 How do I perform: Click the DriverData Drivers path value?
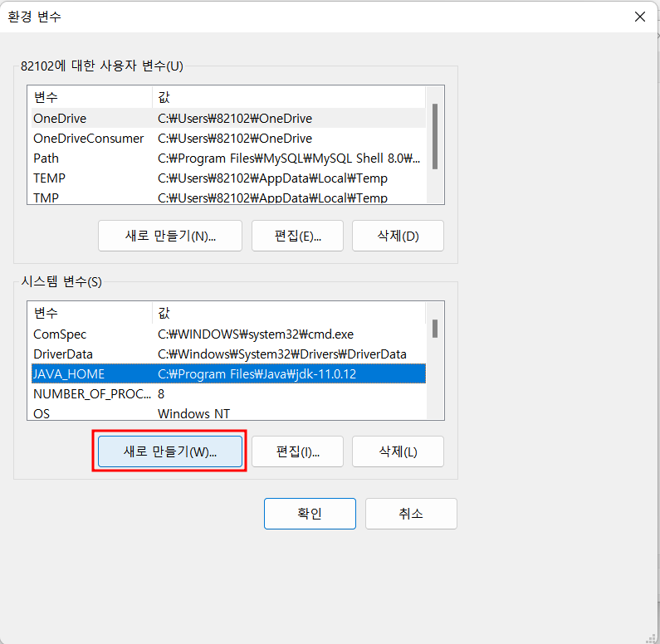click(282, 354)
